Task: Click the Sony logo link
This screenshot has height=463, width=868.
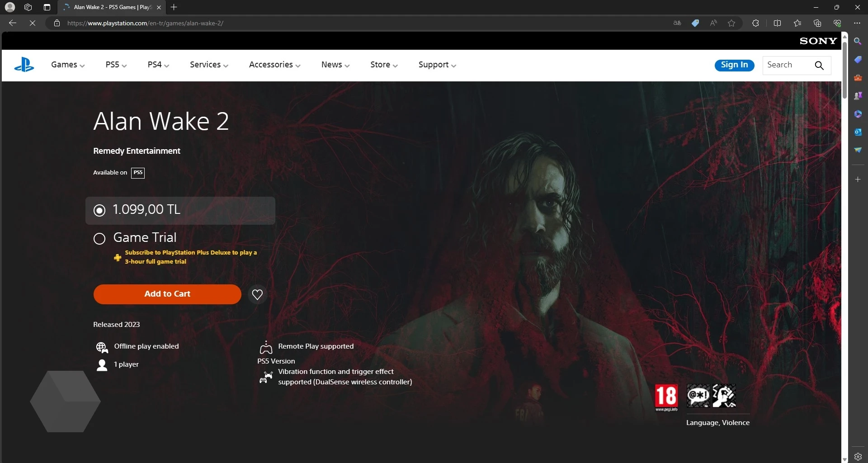Action: click(818, 41)
